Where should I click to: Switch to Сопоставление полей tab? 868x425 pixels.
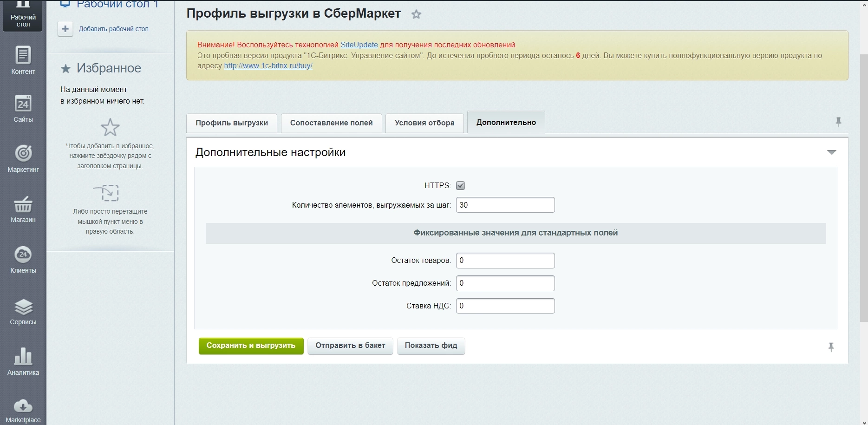(x=331, y=123)
